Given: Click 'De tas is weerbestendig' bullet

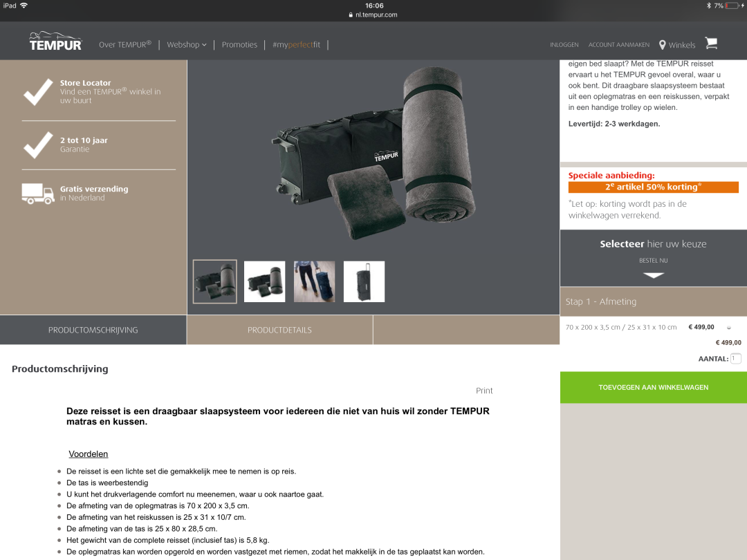Looking at the screenshot, I should 107,483.
